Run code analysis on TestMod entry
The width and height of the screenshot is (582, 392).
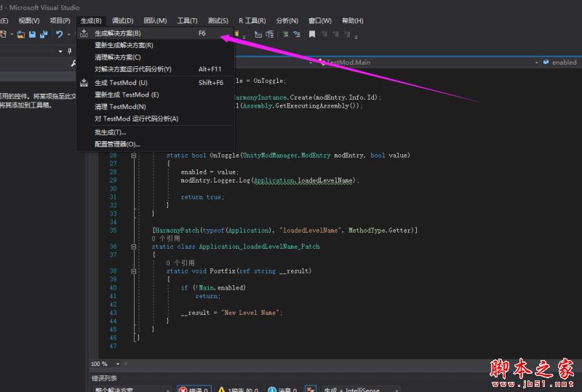tap(155, 119)
